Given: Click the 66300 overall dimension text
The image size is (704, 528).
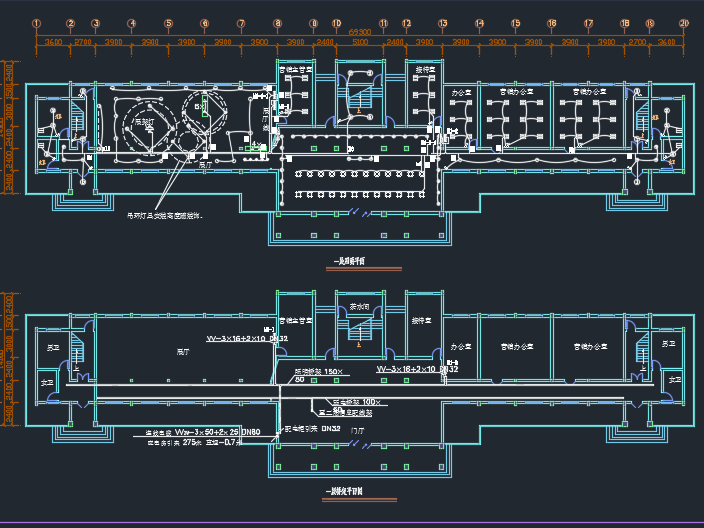Looking at the screenshot, I should tap(360, 33).
